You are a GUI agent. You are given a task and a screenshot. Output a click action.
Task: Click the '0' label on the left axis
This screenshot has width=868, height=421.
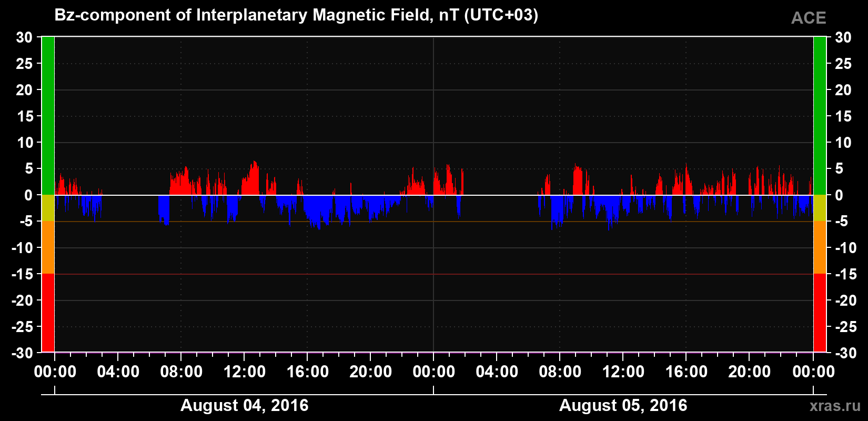pos(28,195)
